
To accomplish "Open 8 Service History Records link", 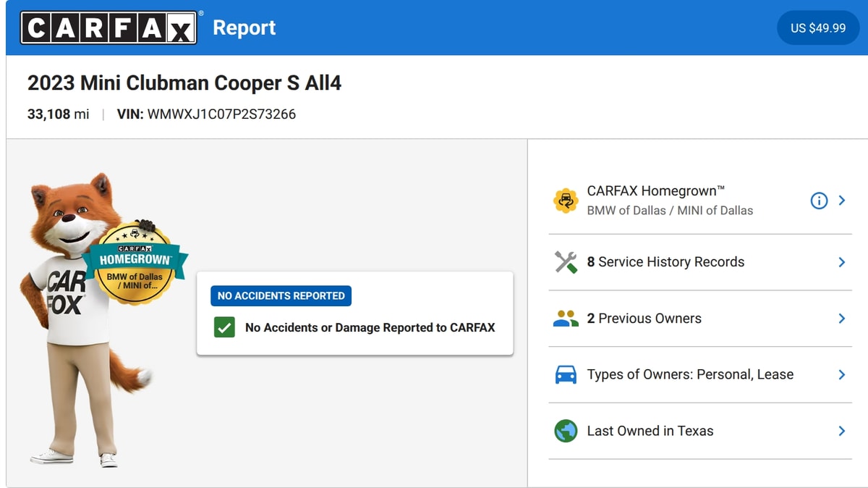I will click(x=665, y=262).
